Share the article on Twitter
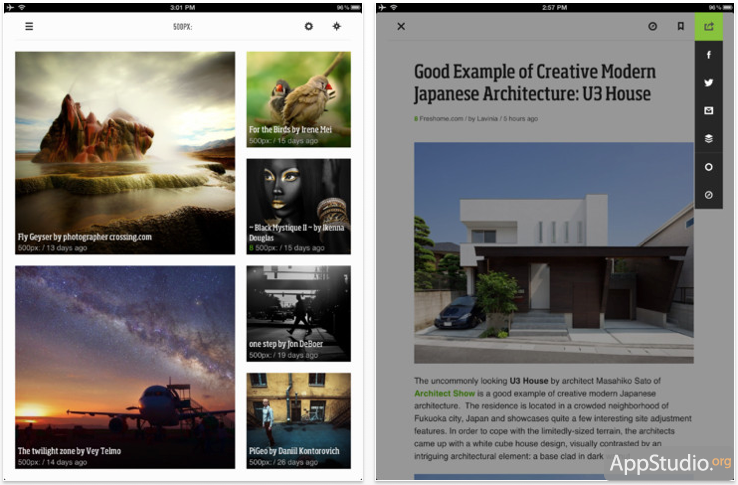738x485 pixels. point(708,83)
